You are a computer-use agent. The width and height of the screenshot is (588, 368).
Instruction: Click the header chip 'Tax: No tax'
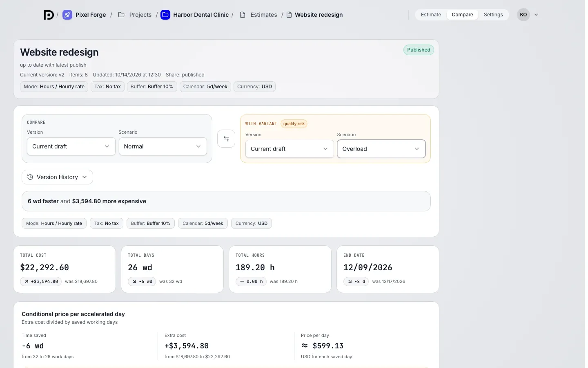(107, 87)
